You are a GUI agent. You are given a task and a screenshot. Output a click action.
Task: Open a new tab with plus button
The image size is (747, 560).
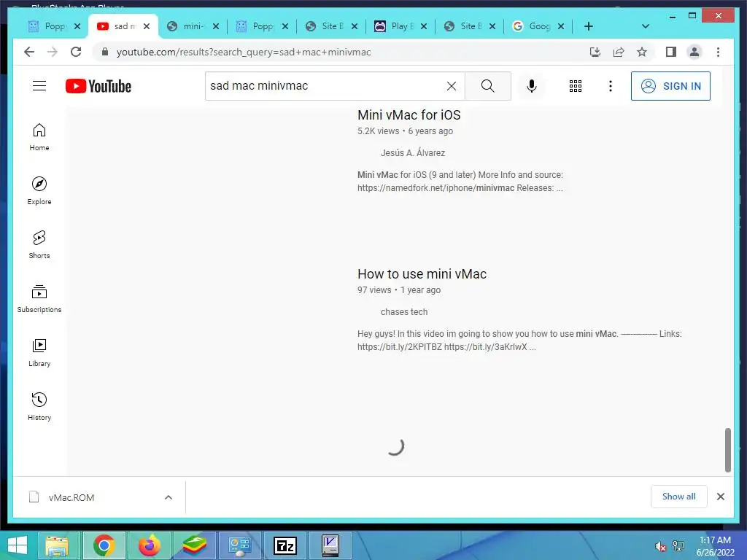589,26
